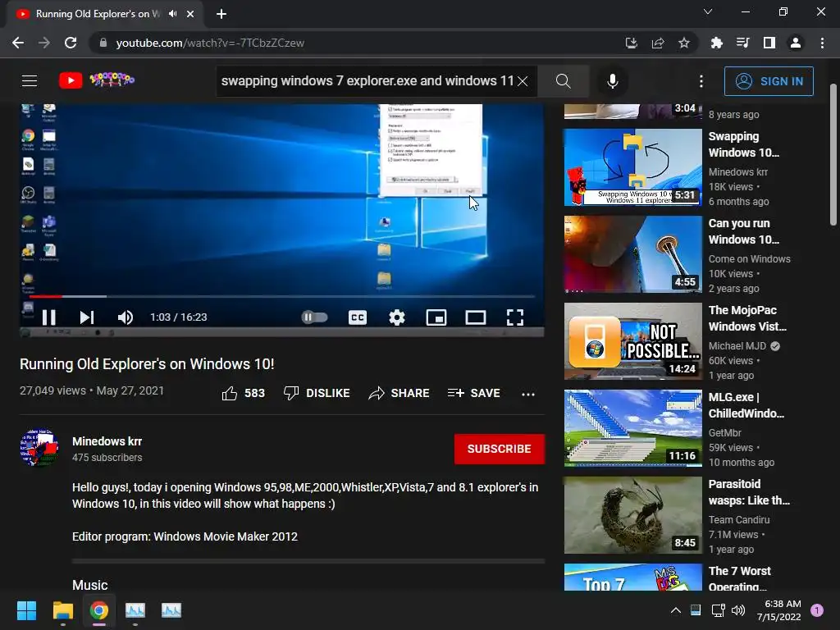The height and width of the screenshot is (630, 840).
Task: Open a new browser tab
Action: pos(221,14)
